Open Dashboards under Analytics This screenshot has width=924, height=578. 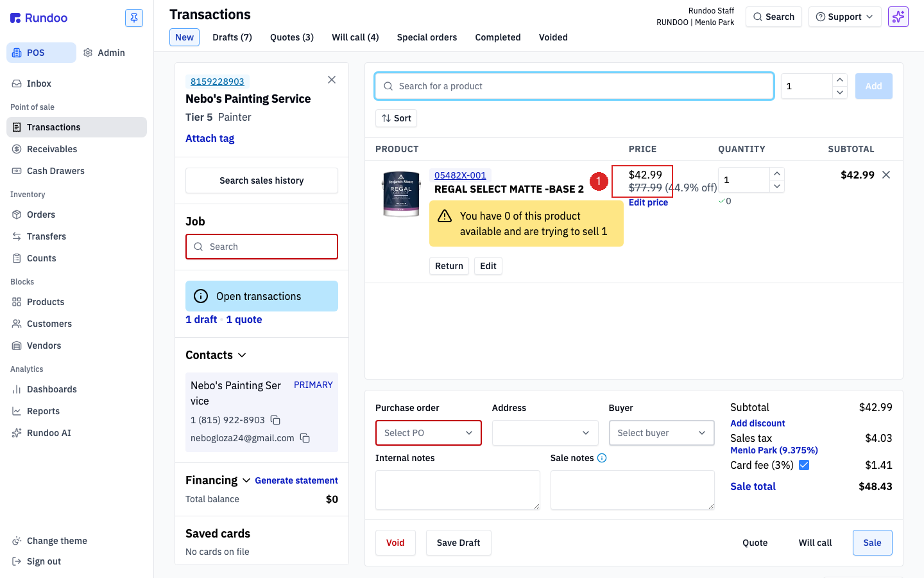(76, 389)
